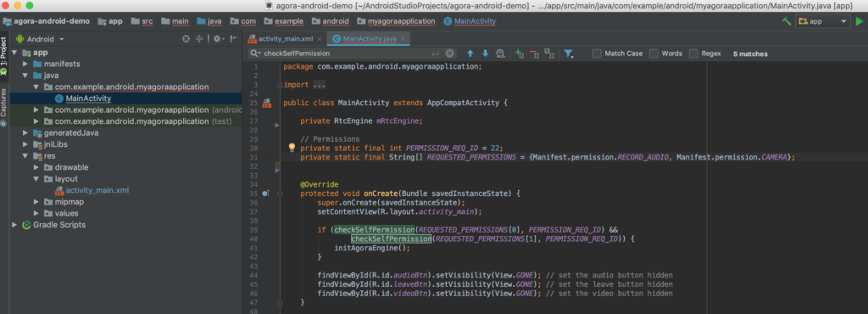Expand the drawable folder

tap(36, 167)
